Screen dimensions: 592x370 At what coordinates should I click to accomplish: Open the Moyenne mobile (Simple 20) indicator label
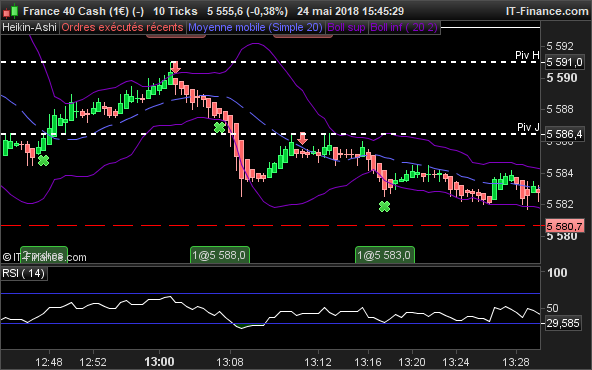256,28
